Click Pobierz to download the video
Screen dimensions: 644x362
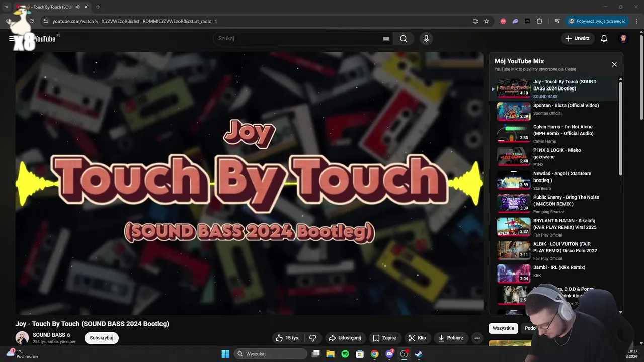coord(451,338)
